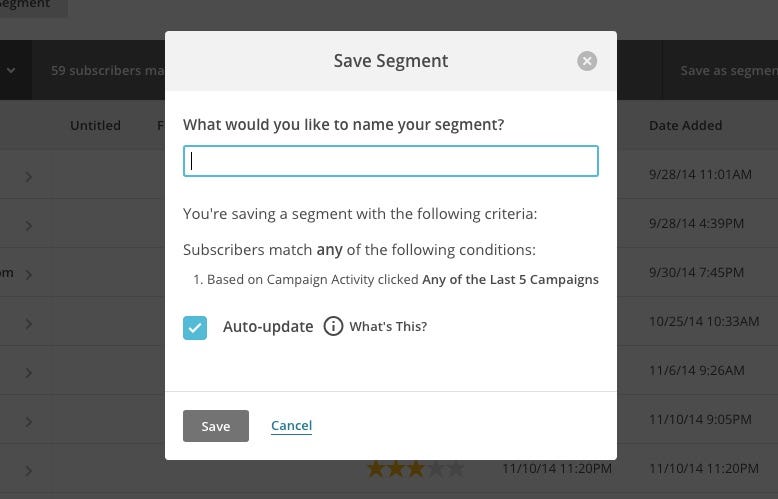Click the Save as segment toolbar option
778x499 pixels.
pos(728,71)
